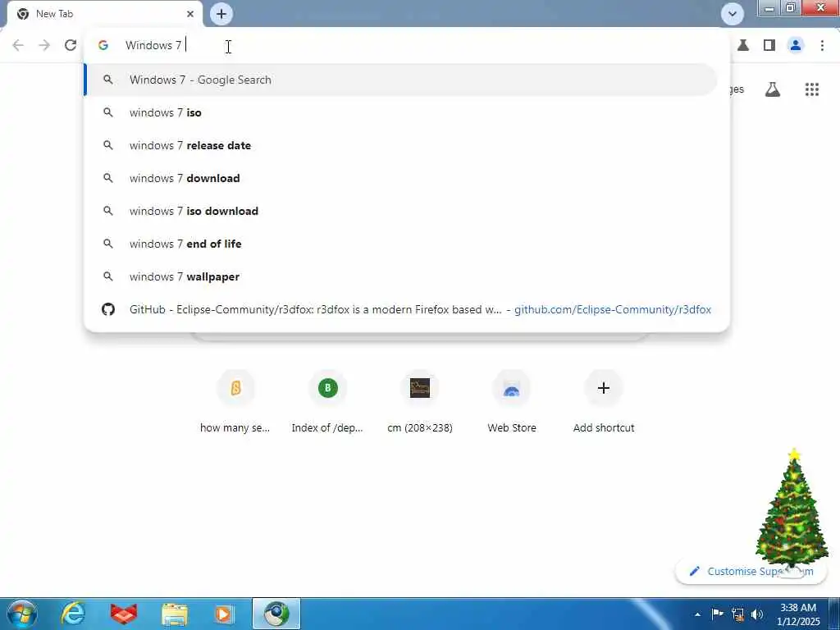This screenshot has width=840, height=630.
Task: Click the Christmas tree desktop gadget
Action: (792, 509)
